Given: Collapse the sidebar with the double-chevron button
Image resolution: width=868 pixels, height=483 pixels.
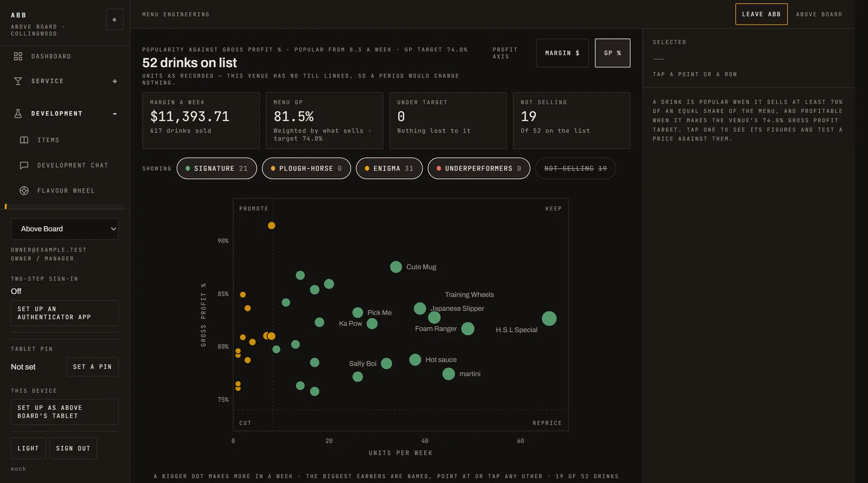Looking at the screenshot, I should [x=114, y=20].
